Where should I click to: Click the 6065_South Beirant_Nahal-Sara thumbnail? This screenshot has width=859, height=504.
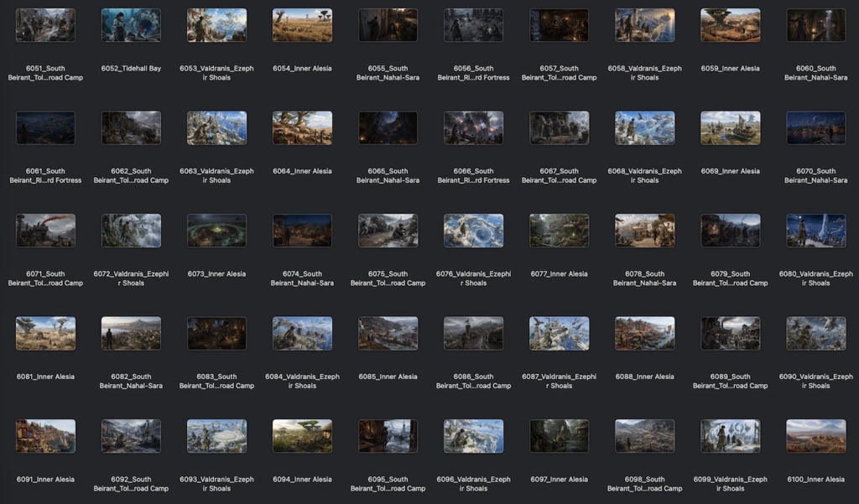[388, 127]
